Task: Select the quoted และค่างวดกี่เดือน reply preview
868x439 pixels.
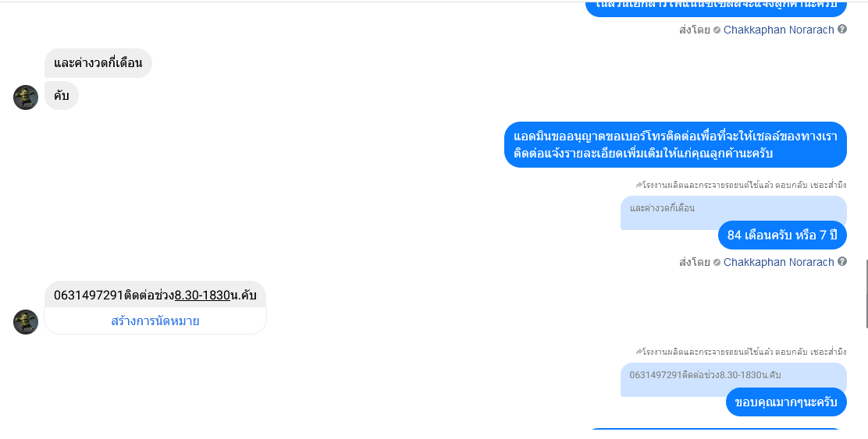Action: click(x=734, y=212)
